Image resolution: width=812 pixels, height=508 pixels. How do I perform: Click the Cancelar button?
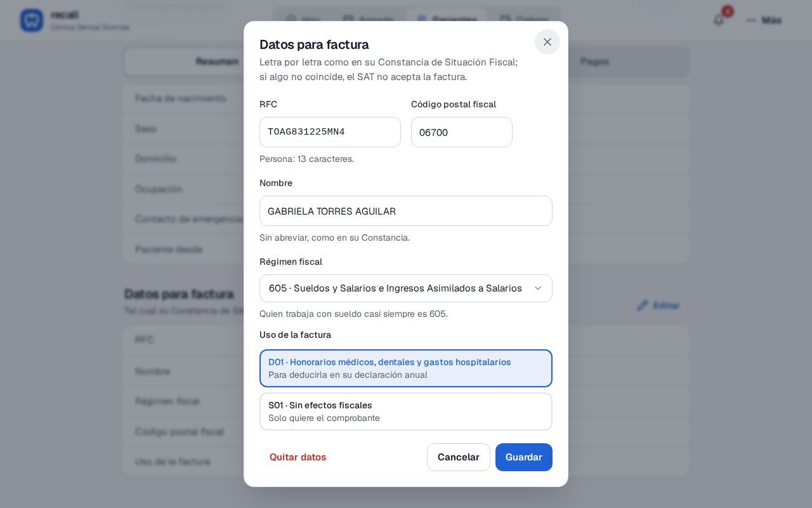click(459, 457)
